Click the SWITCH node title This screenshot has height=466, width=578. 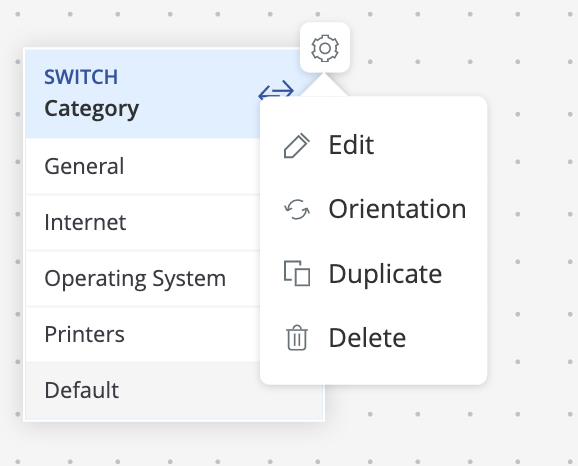coord(81,77)
